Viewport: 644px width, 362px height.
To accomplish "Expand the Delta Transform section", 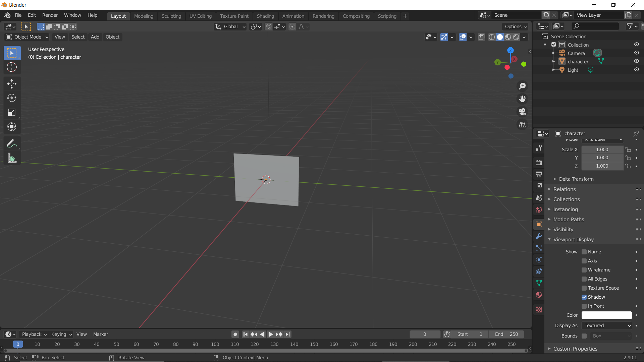I will click(576, 179).
